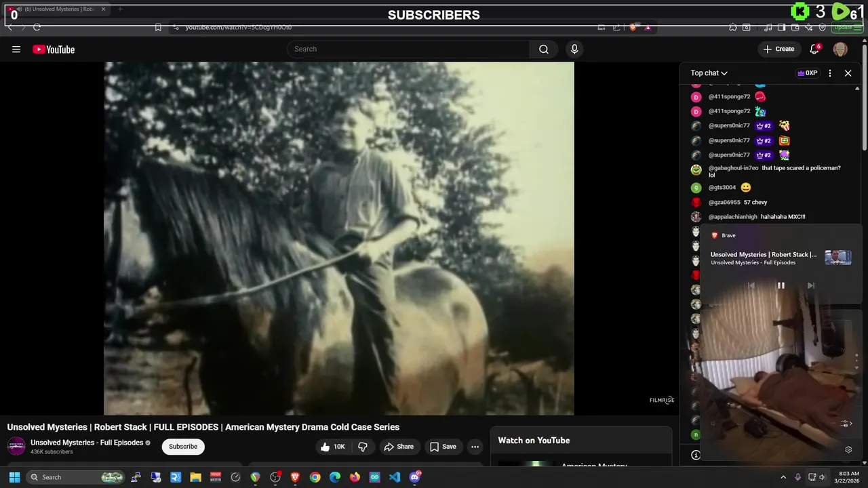This screenshot has height=488, width=868.
Task: Open Visual Studio Code from taskbar
Action: pos(395,477)
